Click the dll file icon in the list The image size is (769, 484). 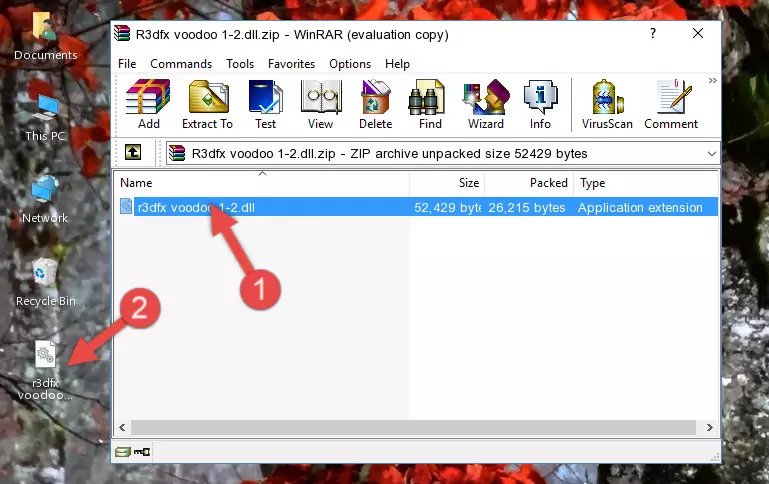point(126,206)
